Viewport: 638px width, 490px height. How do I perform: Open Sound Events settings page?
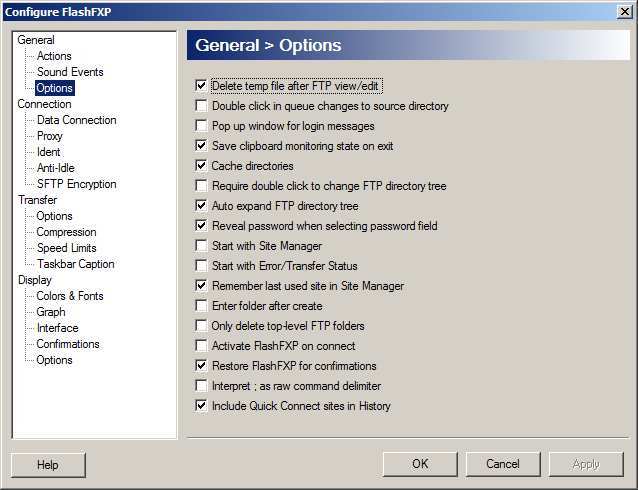coord(70,72)
